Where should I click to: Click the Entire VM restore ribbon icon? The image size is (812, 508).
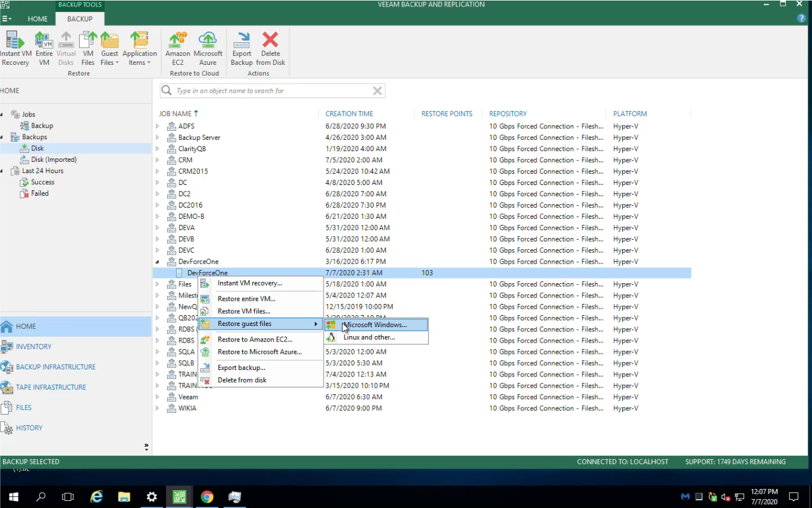[44, 48]
